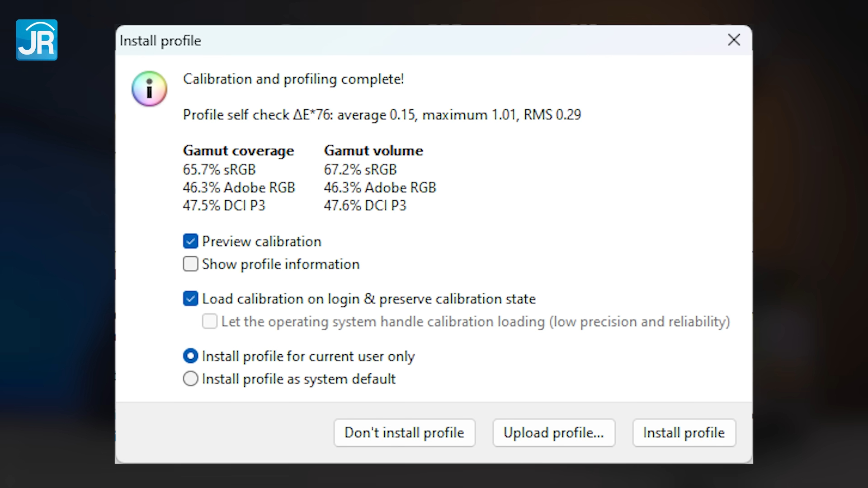The width and height of the screenshot is (868, 488).
Task: Disable "Load calibration on login & preserve calibration state"
Action: [x=190, y=299]
